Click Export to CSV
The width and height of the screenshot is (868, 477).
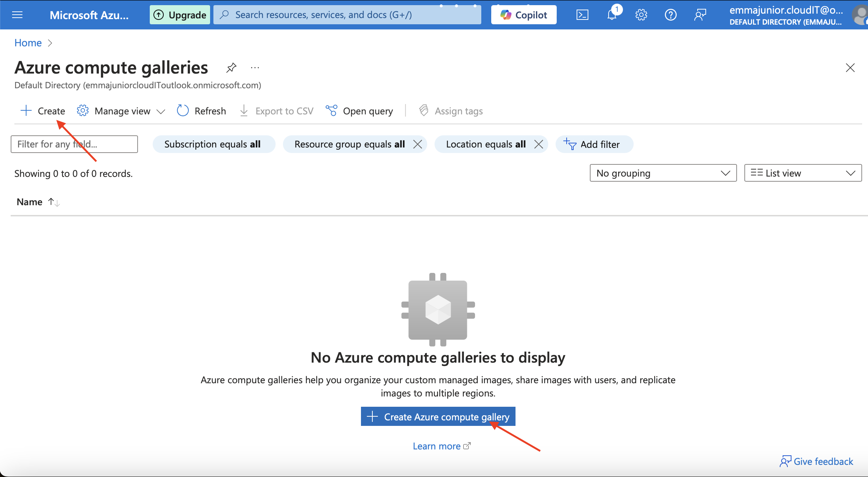(276, 111)
